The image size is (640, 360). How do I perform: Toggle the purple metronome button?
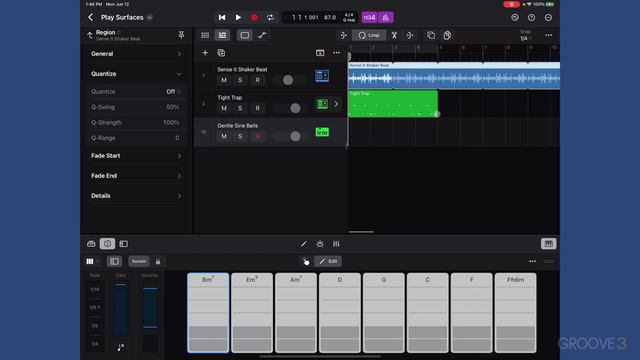pyautogui.click(x=386, y=18)
